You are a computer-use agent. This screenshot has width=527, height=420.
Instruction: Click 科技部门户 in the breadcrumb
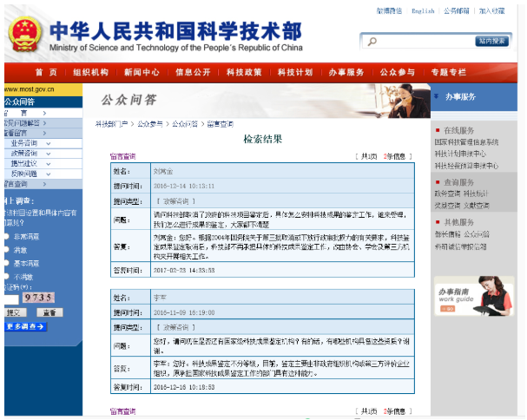point(111,124)
